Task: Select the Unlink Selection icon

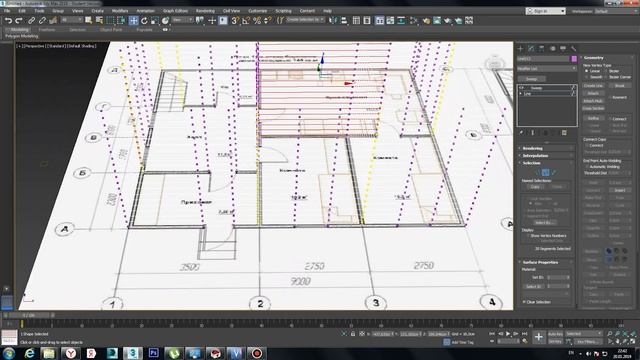Action: (x=42, y=20)
